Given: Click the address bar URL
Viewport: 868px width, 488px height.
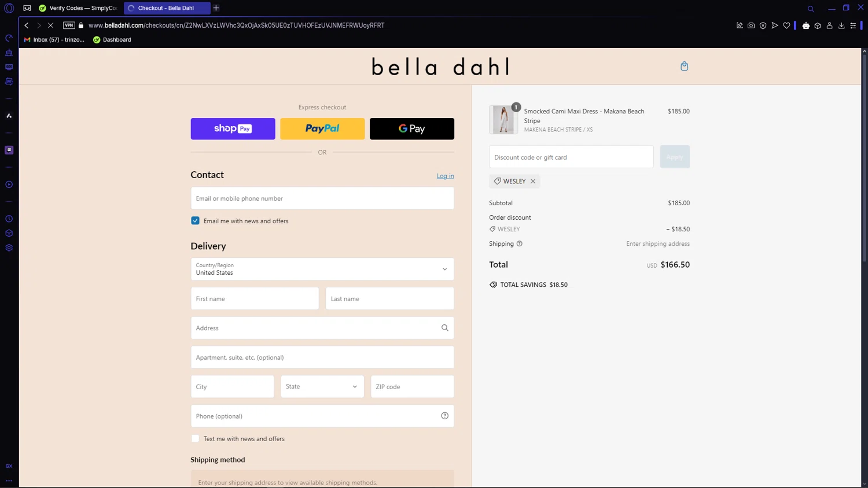Looking at the screenshot, I should [236, 25].
